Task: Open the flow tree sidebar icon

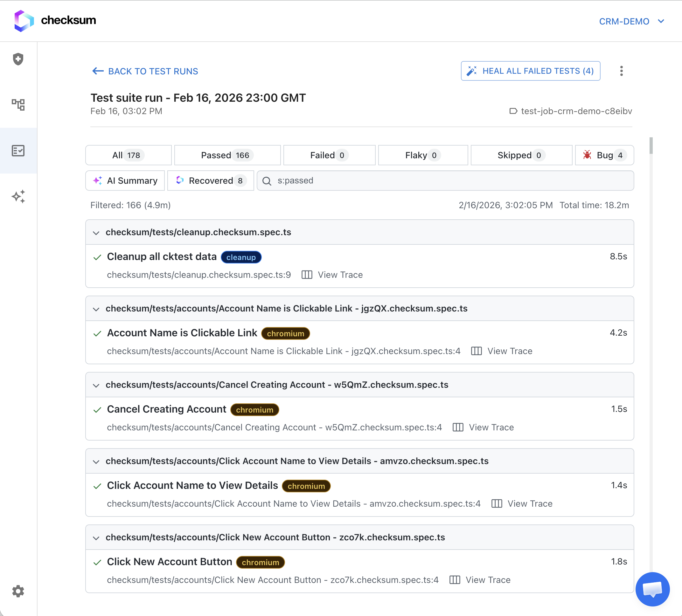Action: (x=18, y=105)
